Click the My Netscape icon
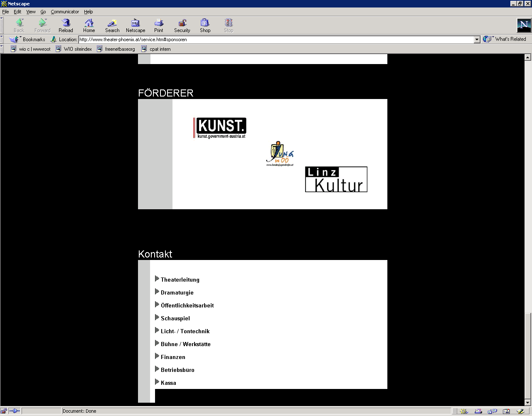This screenshot has height=416, width=532. (x=135, y=25)
